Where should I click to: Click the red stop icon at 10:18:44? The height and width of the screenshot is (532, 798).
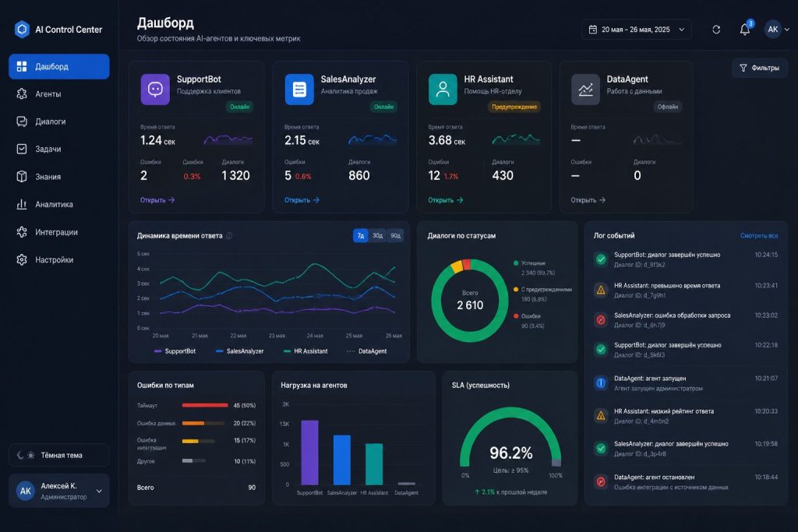[601, 481]
